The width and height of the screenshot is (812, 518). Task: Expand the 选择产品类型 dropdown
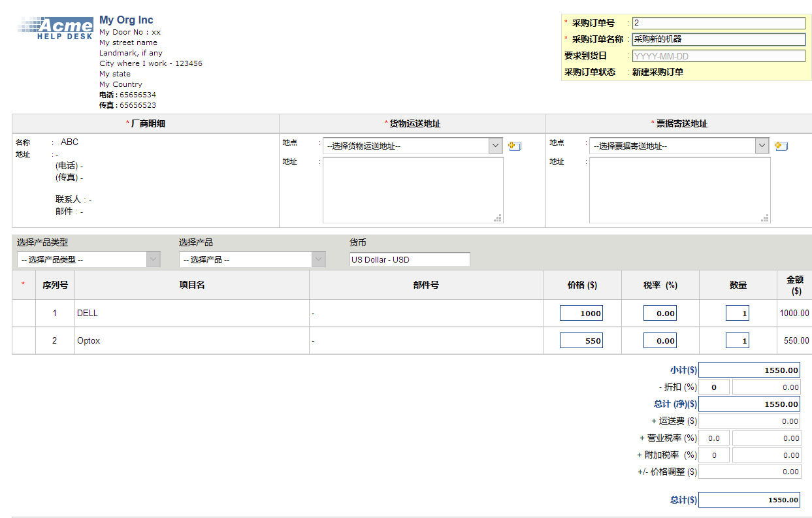click(88, 260)
